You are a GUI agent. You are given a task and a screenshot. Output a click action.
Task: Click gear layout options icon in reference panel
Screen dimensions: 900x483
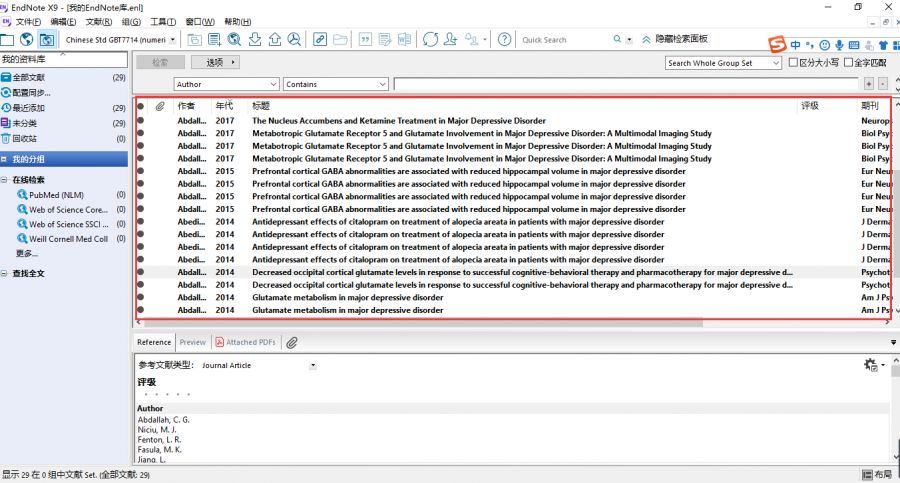[x=871, y=365]
